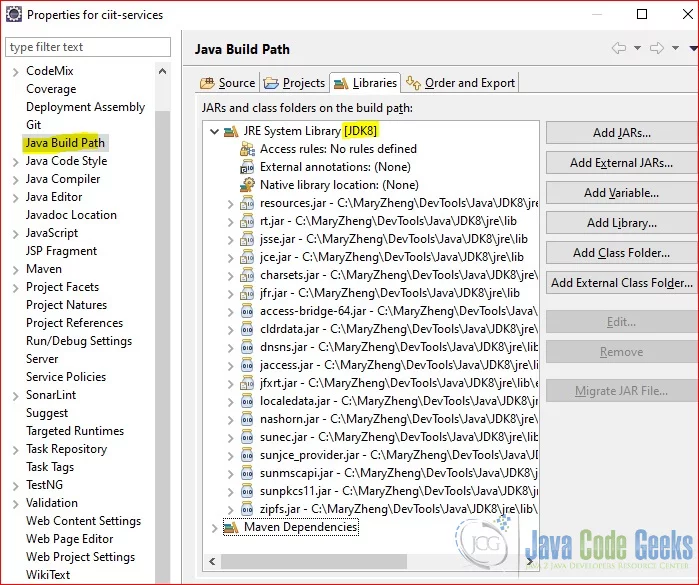Expand the SonarLint category
Screen dimensions: 699x585
coord(16,396)
